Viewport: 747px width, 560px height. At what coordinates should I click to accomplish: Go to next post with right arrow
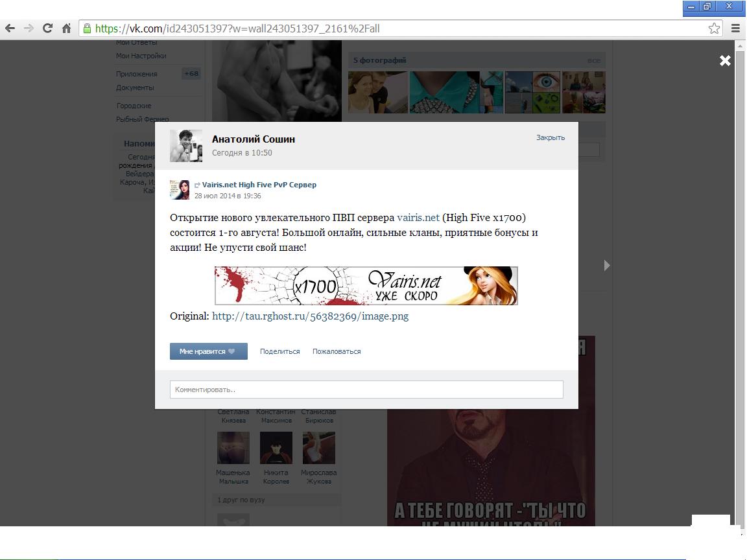point(606,265)
